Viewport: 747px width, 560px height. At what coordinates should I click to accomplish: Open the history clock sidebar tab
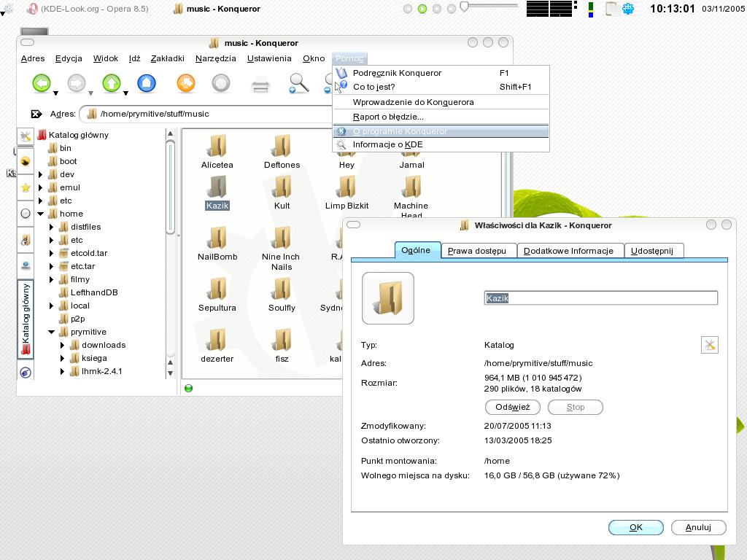tap(26, 214)
